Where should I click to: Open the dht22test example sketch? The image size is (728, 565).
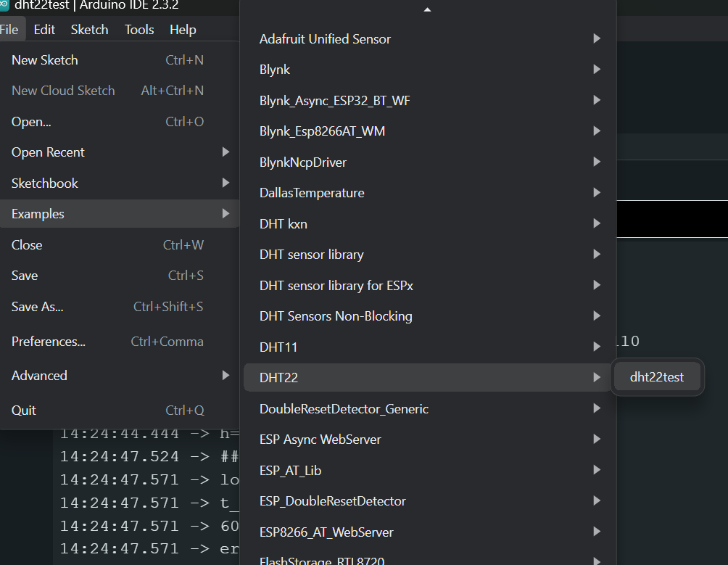click(x=656, y=377)
